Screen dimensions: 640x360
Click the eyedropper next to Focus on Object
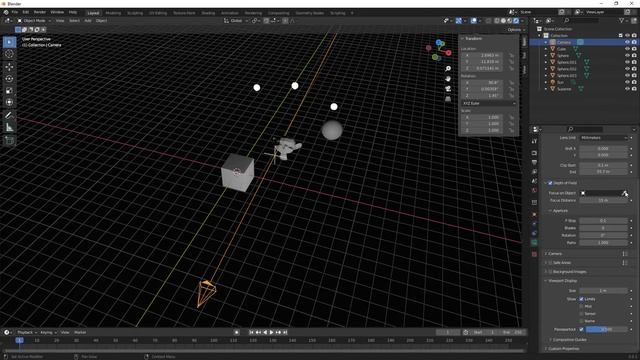click(x=624, y=193)
